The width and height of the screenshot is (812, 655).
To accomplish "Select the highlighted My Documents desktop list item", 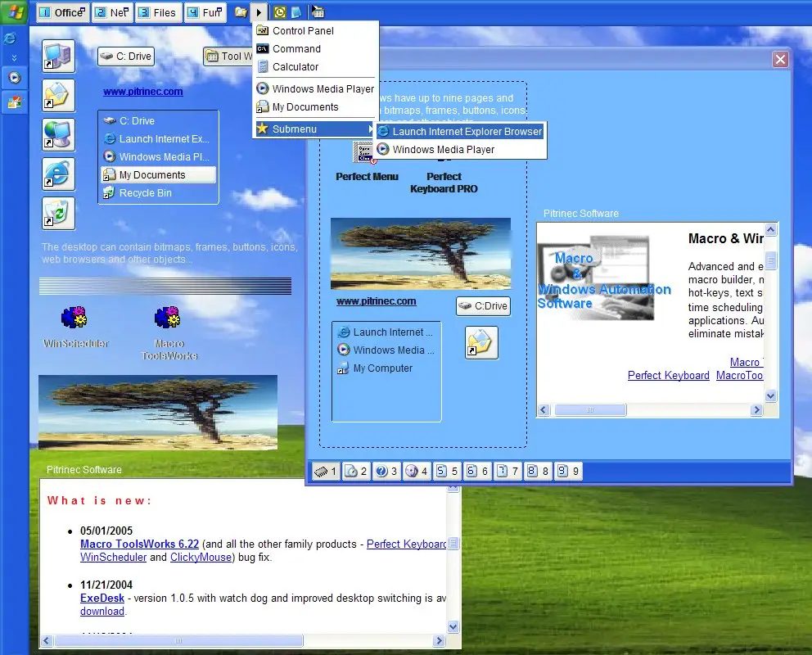I will point(159,175).
